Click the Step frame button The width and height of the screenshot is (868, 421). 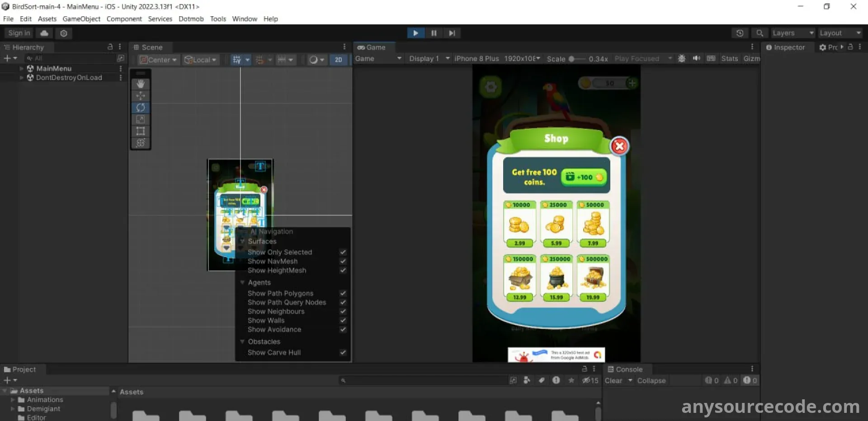(452, 33)
